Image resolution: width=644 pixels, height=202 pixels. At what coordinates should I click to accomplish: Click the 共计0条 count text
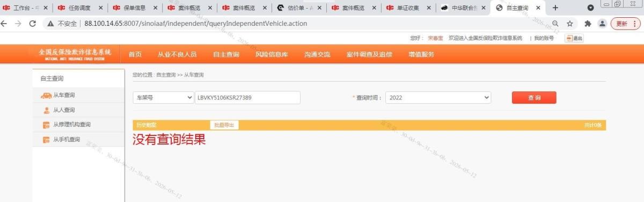(593, 125)
